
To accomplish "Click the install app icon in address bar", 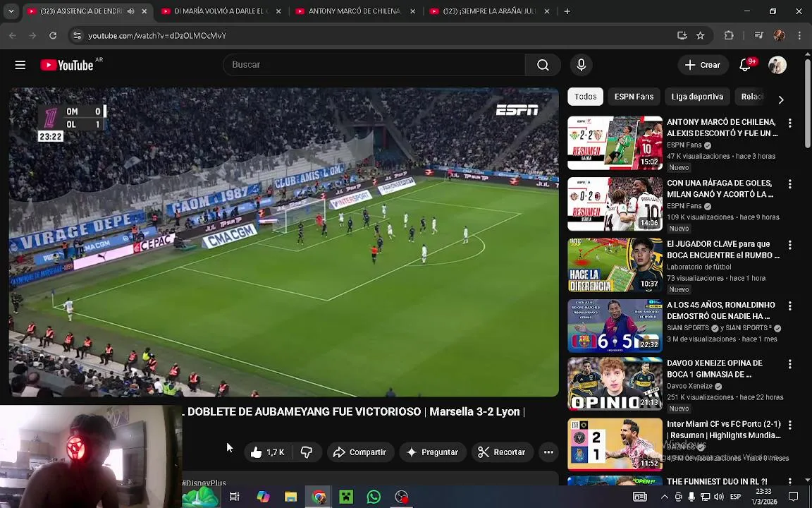I will (x=682, y=35).
